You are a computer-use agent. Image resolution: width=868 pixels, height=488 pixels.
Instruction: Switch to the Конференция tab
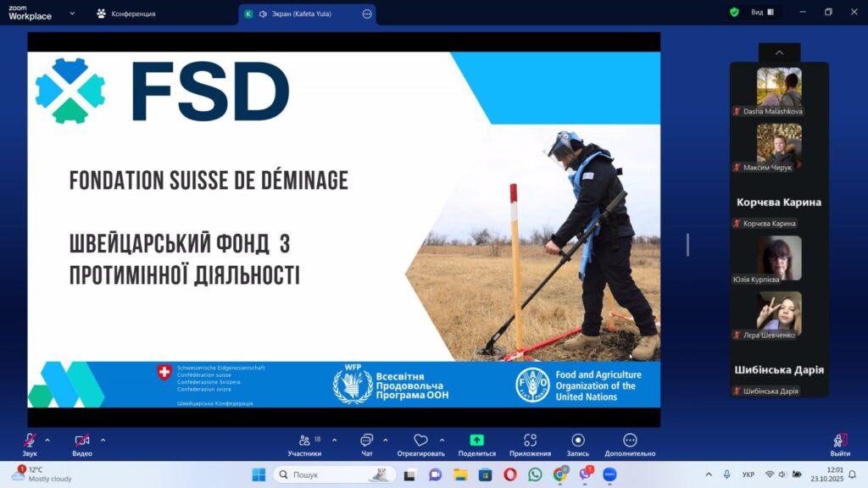125,14
